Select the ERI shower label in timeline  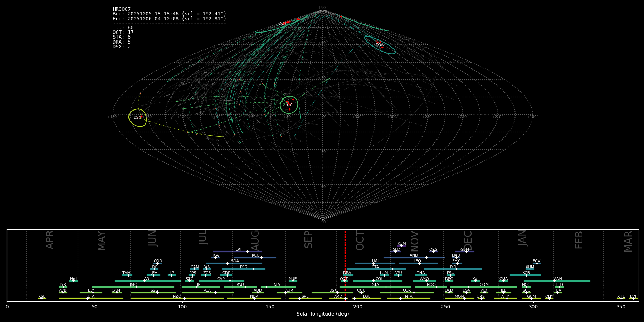[x=238, y=250]
